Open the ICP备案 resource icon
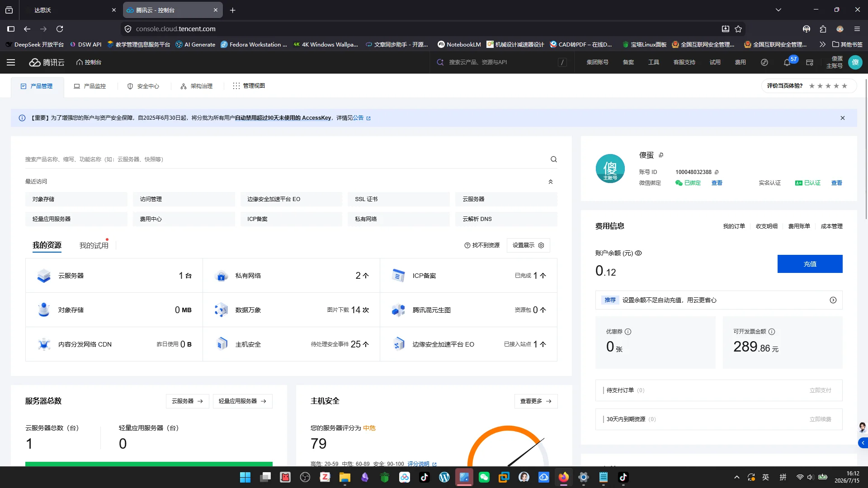 tap(398, 276)
